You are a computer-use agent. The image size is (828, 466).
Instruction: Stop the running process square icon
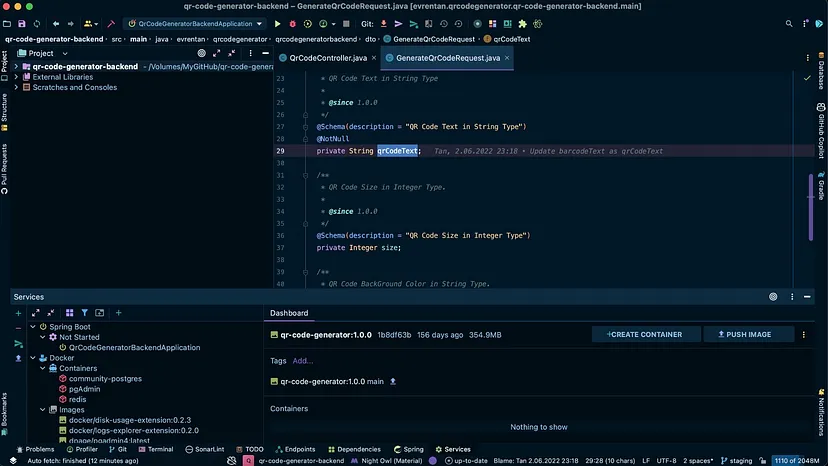coord(346,24)
